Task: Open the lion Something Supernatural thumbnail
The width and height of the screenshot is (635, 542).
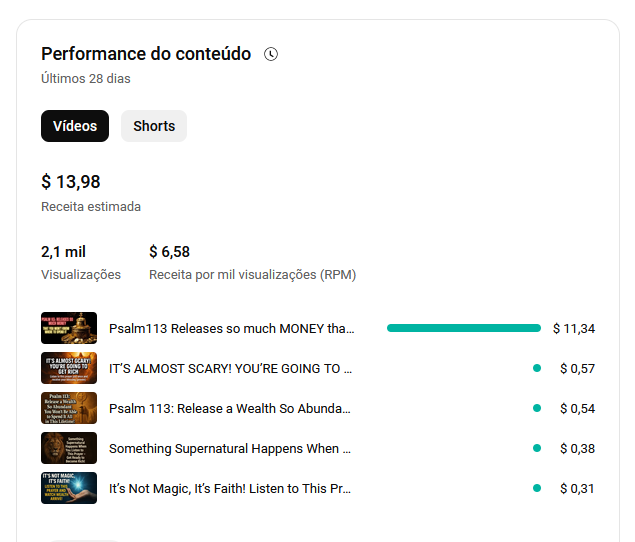Action: click(x=69, y=448)
